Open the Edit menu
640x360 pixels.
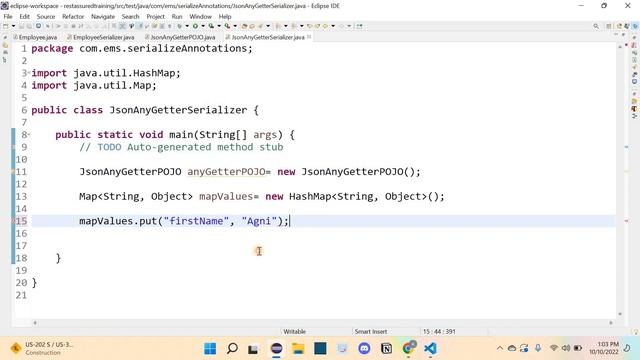pos(24,16)
